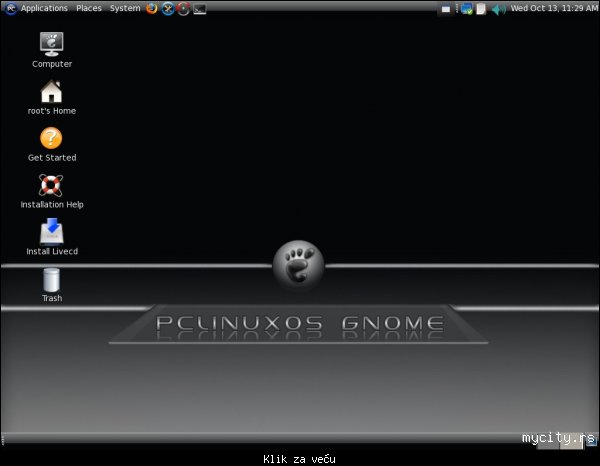Launch the red circular panel launcher

coord(184,8)
